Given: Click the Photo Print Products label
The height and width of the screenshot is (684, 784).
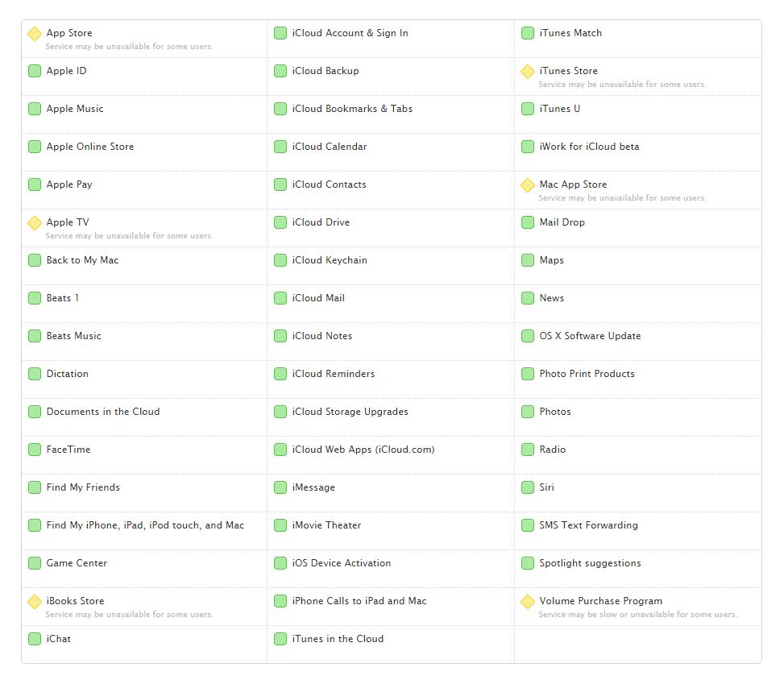Looking at the screenshot, I should pos(587,374).
